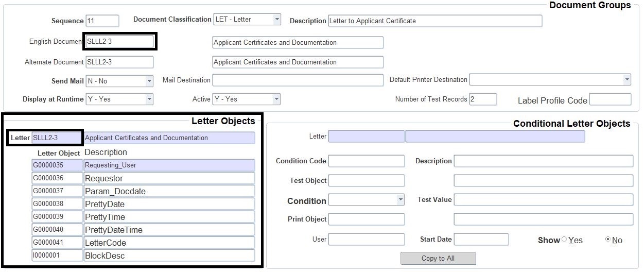Select the I0000001 letter object
This screenshot has width=644, height=272.
click(57, 256)
